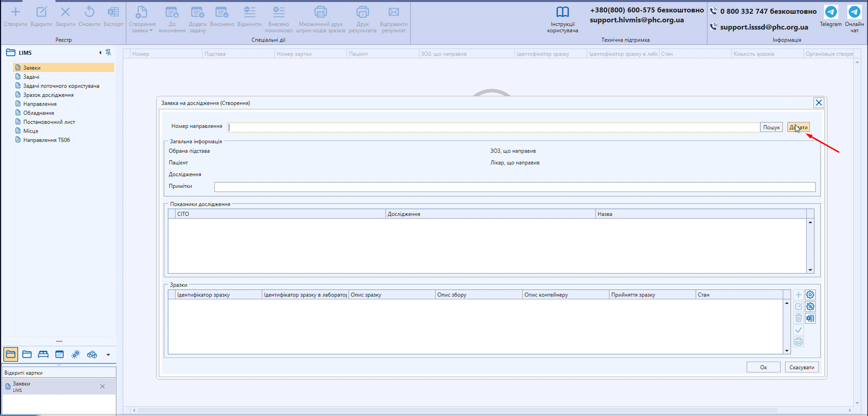Open Інструкції користувача book icon
This screenshot has height=416, width=868.
562,12
